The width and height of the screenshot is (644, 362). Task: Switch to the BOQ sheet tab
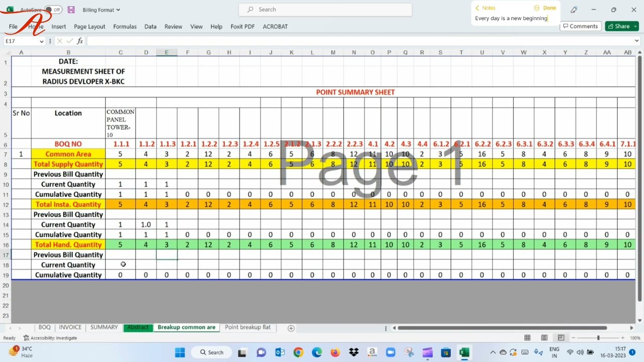pos(44,327)
